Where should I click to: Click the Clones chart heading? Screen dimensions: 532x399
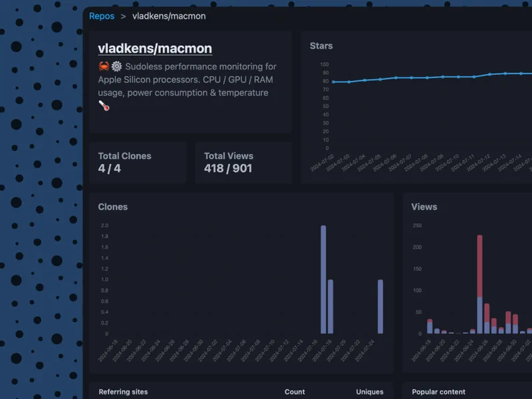tap(112, 207)
